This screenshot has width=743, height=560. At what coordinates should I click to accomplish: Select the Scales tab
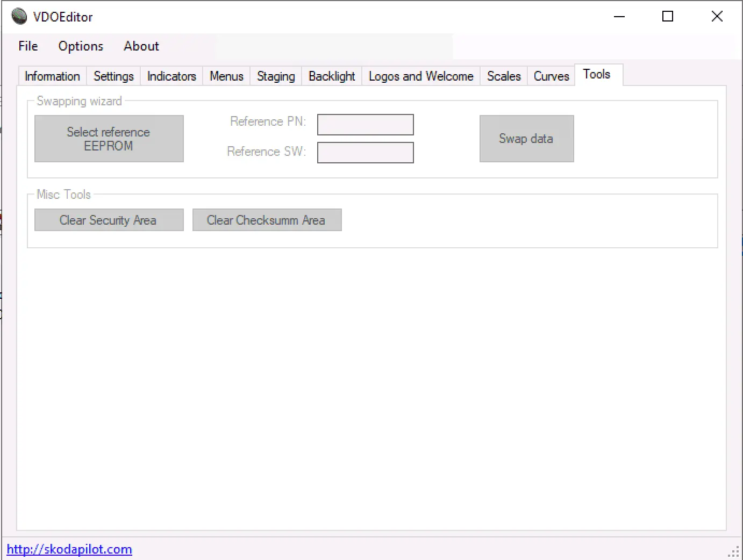pos(504,76)
